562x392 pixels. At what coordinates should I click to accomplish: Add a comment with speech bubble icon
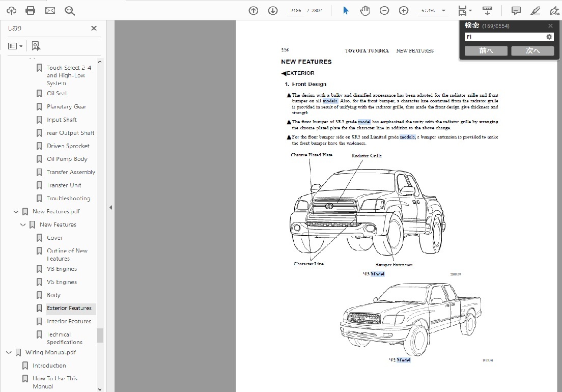[516, 11]
